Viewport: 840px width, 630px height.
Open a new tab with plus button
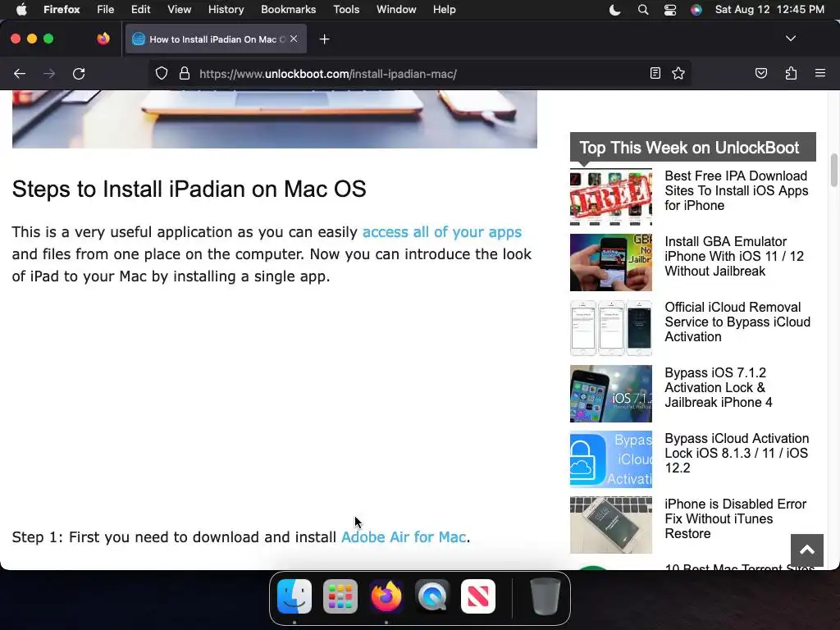coord(324,39)
